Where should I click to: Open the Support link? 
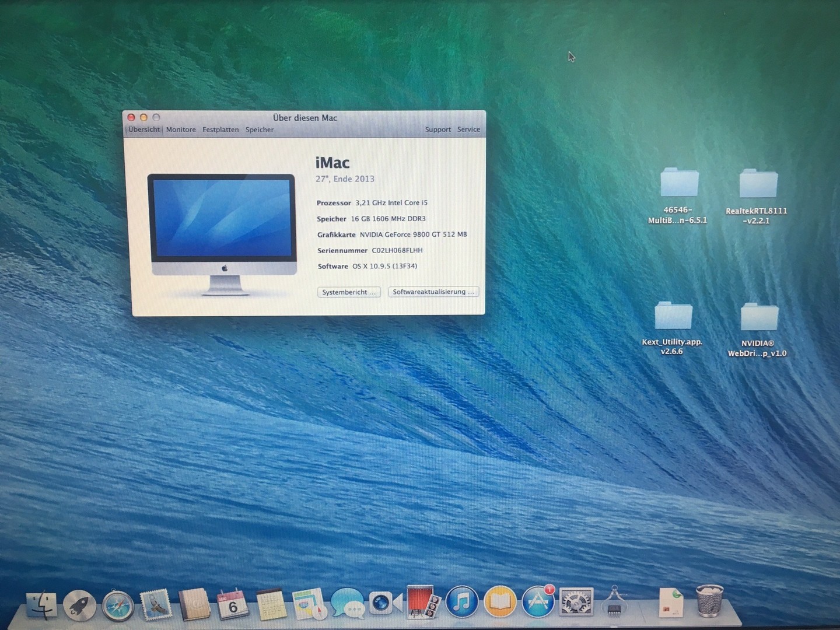point(437,129)
